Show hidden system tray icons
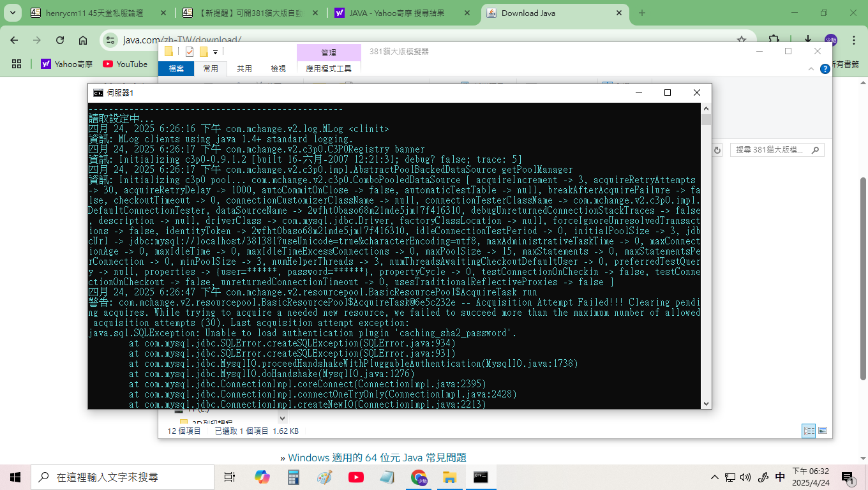868x490 pixels. pos(715,477)
